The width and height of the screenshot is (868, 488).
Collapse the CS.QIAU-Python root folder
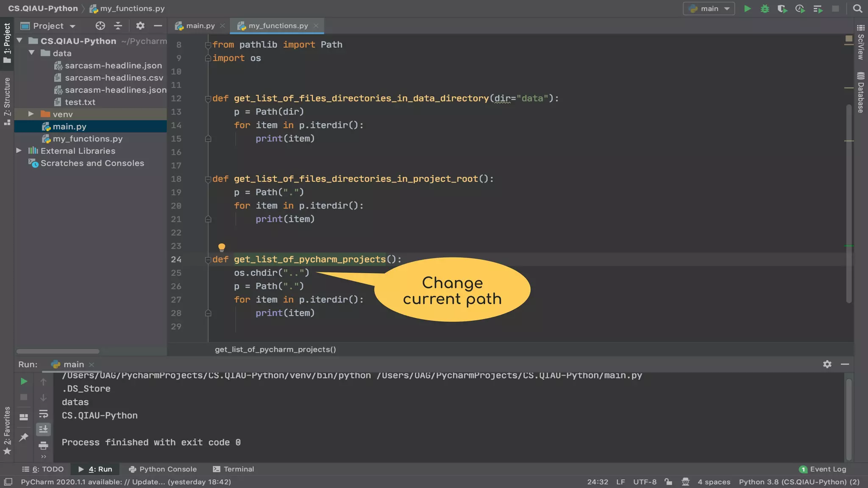coord(19,41)
